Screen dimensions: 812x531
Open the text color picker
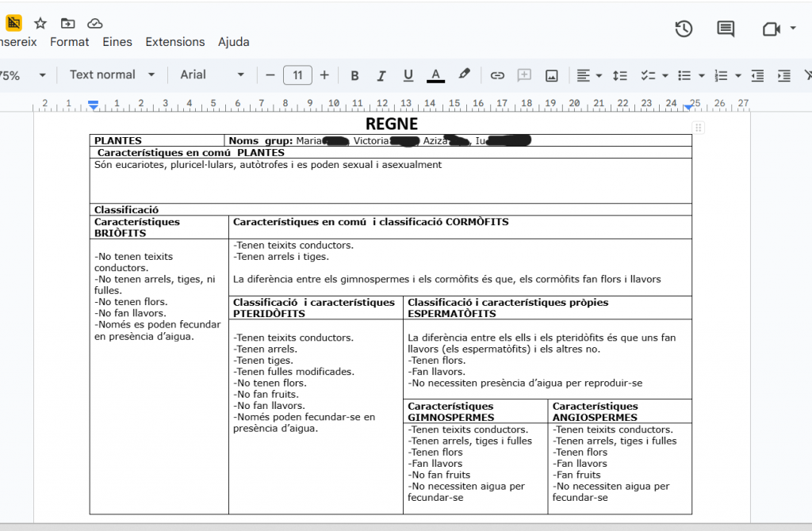(x=435, y=75)
